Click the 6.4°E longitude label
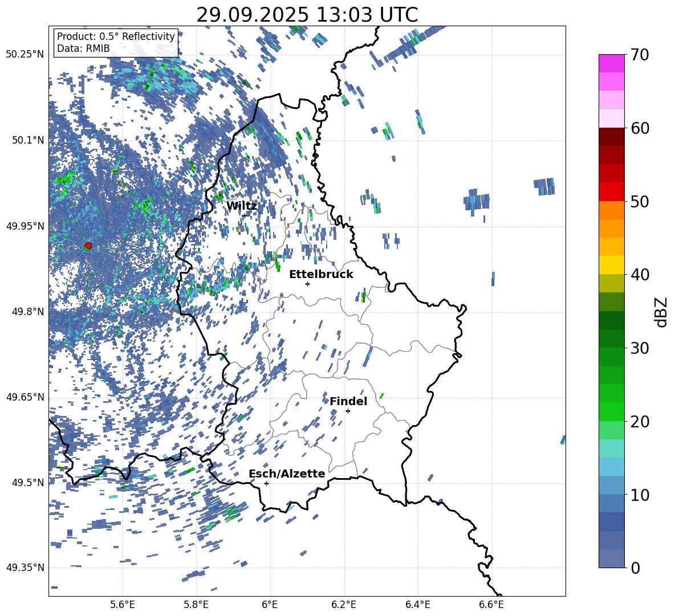The height and width of the screenshot is (616, 675). (x=417, y=605)
